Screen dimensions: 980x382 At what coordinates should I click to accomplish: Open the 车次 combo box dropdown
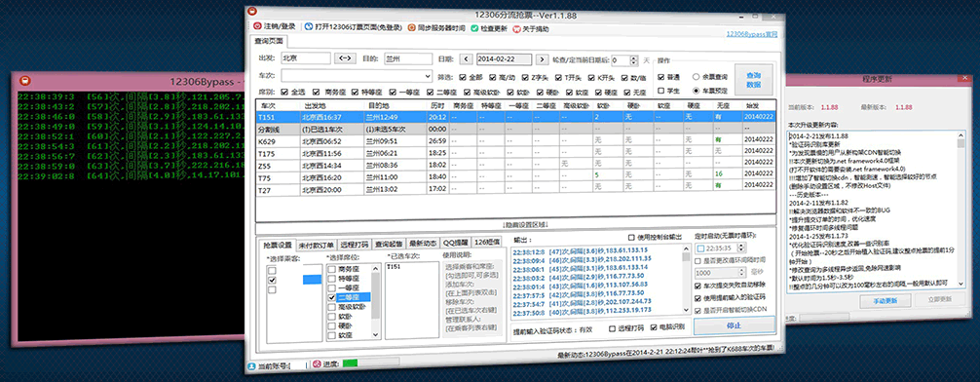click(428, 77)
